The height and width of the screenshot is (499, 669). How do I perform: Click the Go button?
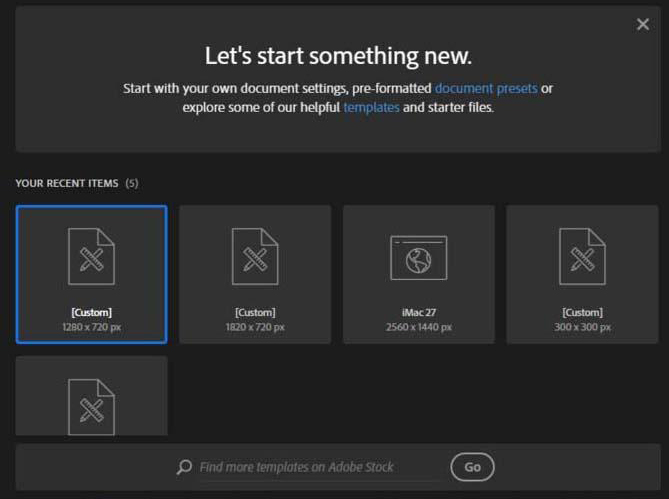pos(472,467)
